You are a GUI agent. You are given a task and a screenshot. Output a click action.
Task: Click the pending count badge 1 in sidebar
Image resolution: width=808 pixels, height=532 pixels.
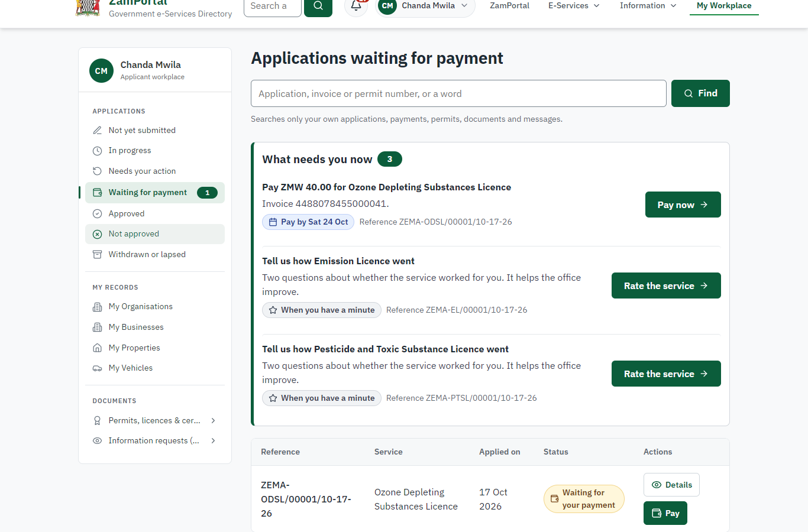pyautogui.click(x=207, y=193)
